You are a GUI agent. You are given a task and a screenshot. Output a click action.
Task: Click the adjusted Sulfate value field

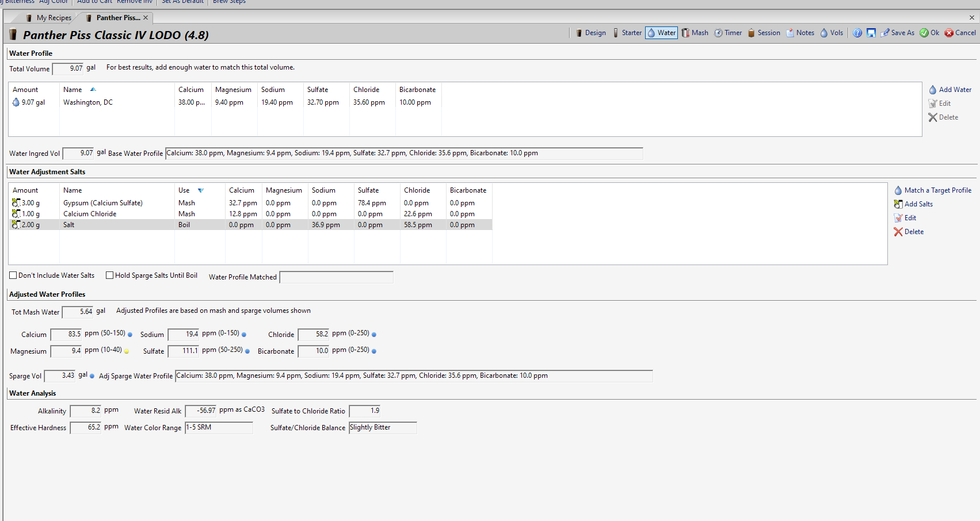[x=184, y=351]
